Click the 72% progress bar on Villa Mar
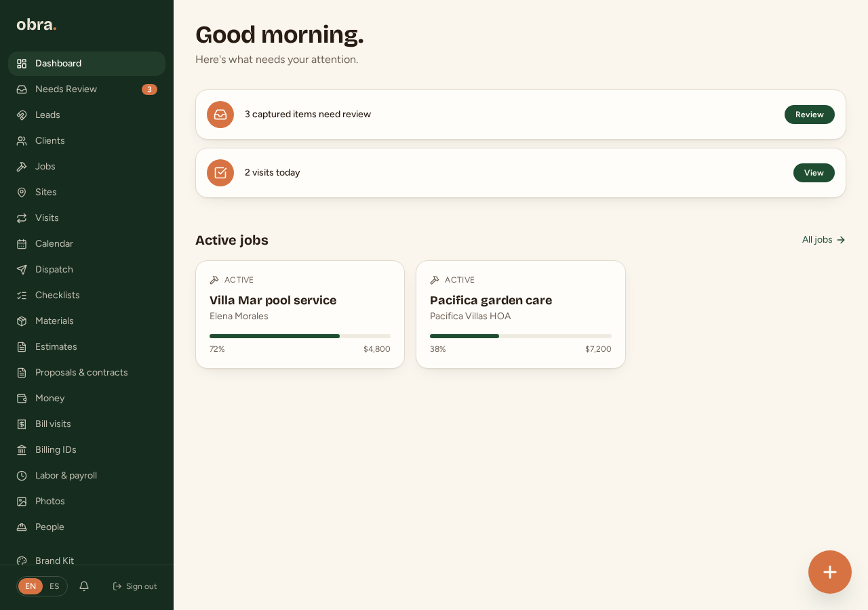868x610 pixels. [x=300, y=336]
